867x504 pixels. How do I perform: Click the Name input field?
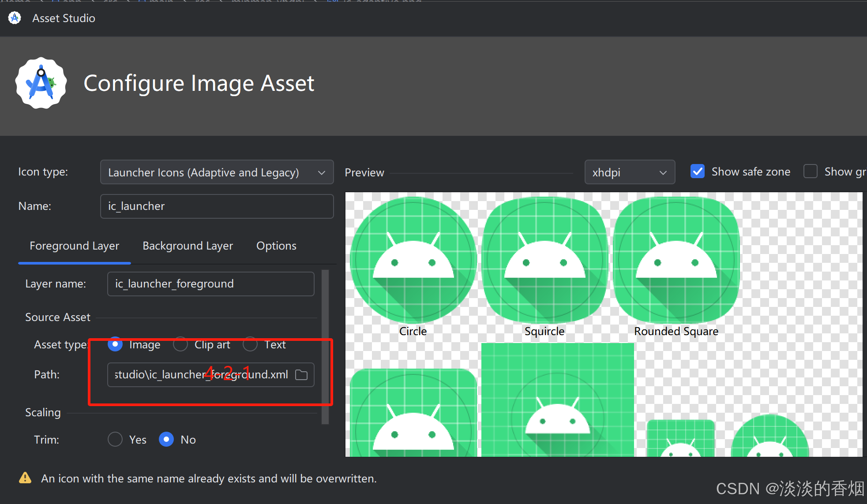coord(217,206)
